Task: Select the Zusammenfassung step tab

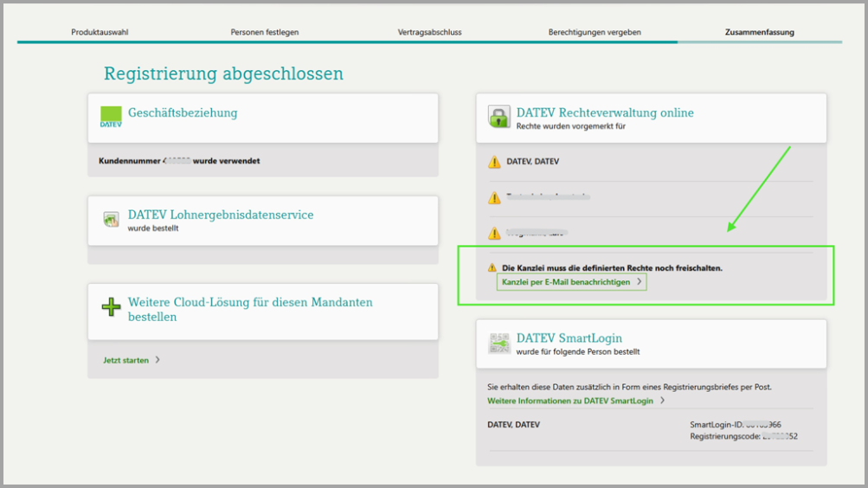Action: [x=759, y=32]
